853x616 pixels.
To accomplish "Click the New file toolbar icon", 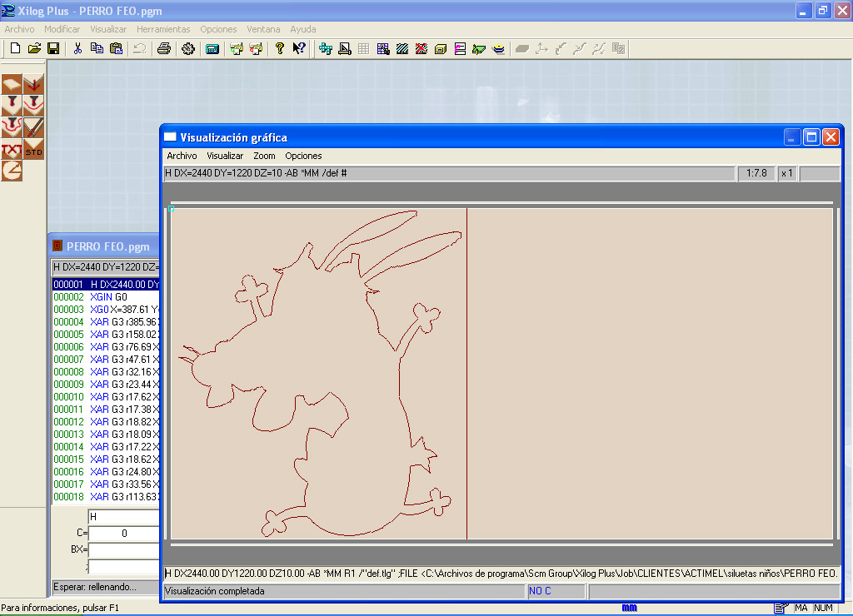I will pyautogui.click(x=14, y=48).
